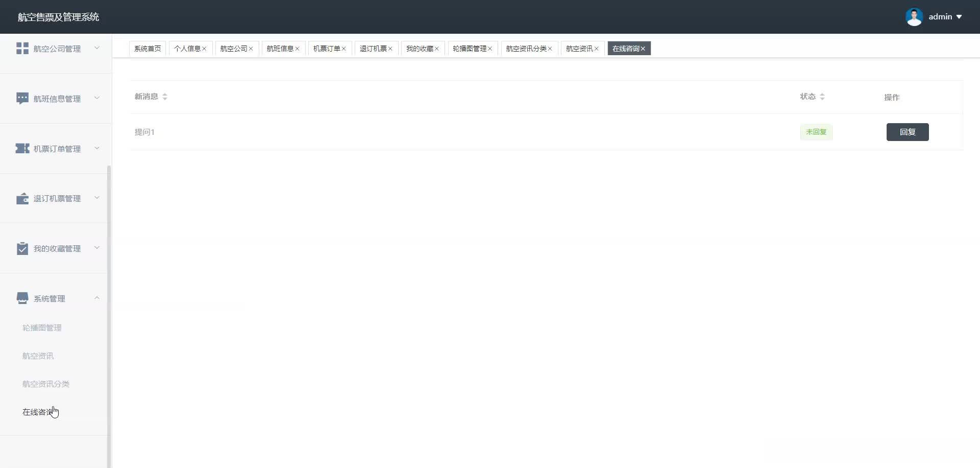Screen dimensions: 980x468
Task: Expand the 航空公司管理 menu chevron
Action: pos(97,48)
